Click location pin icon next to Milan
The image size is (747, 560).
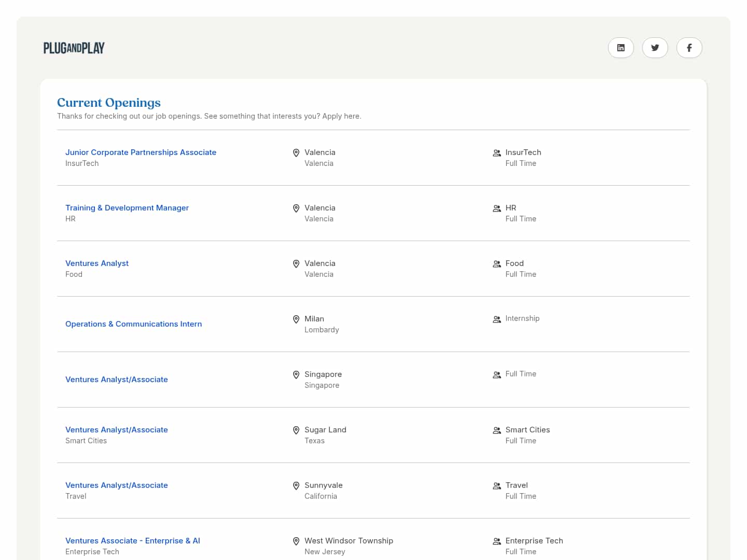[x=296, y=319]
